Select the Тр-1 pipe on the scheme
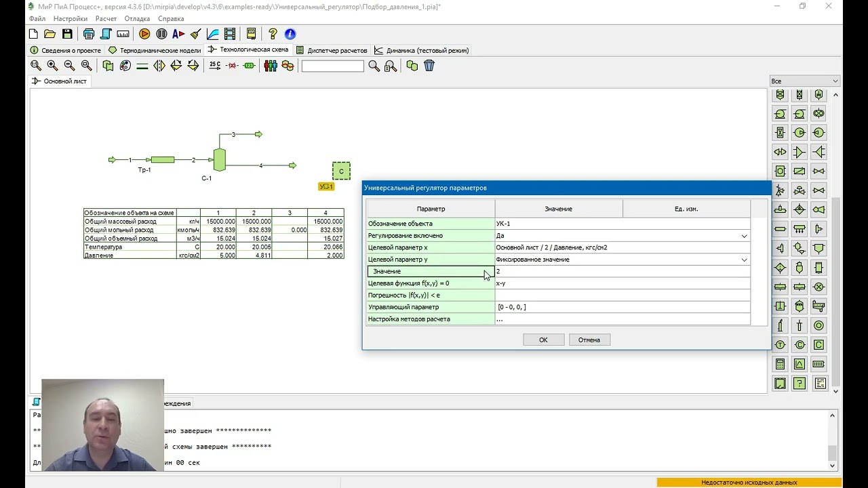 click(163, 160)
